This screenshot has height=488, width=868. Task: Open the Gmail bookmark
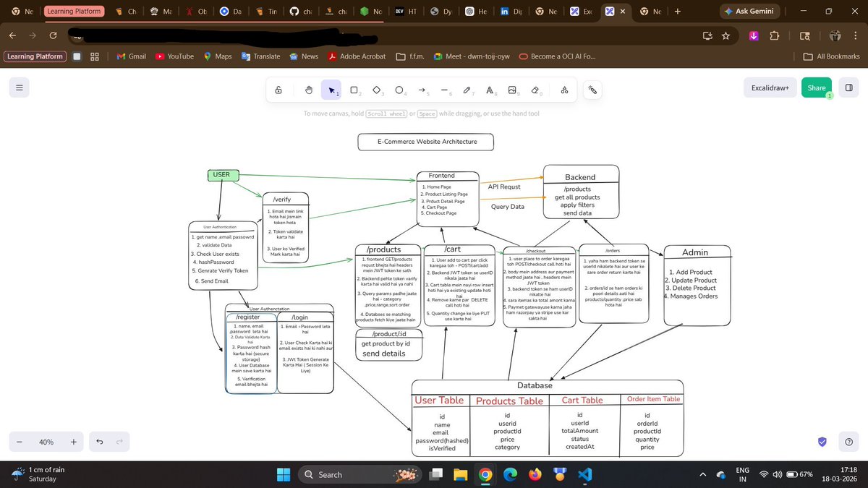coord(132,56)
